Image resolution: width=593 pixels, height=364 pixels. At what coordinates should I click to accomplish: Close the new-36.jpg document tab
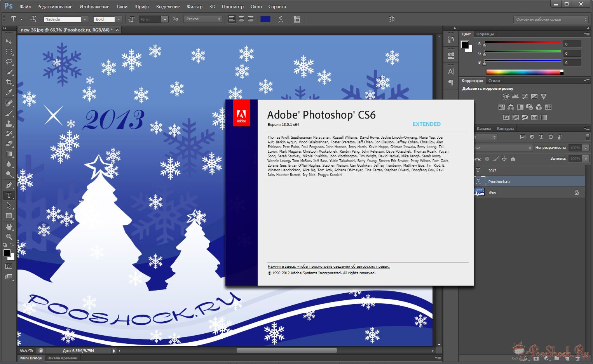point(117,30)
